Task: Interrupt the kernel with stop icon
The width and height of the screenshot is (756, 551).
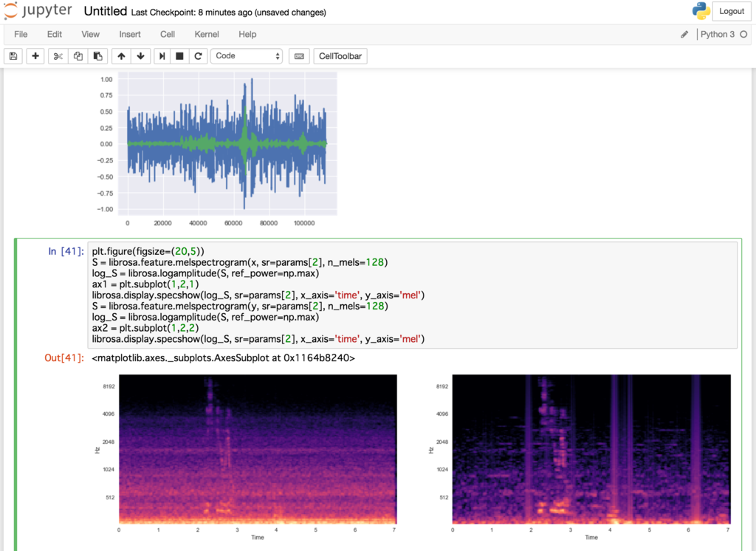Action: click(x=179, y=56)
